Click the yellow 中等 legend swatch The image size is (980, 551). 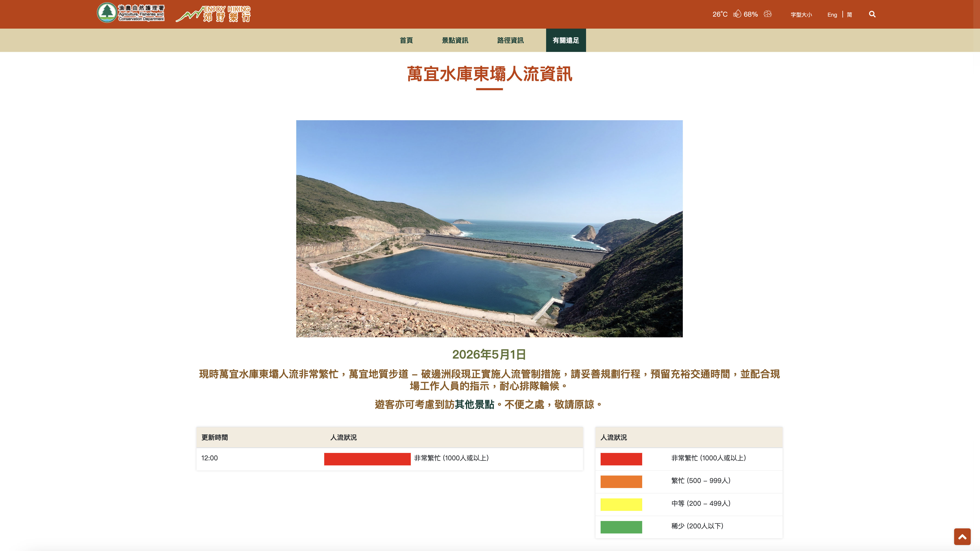(x=621, y=505)
